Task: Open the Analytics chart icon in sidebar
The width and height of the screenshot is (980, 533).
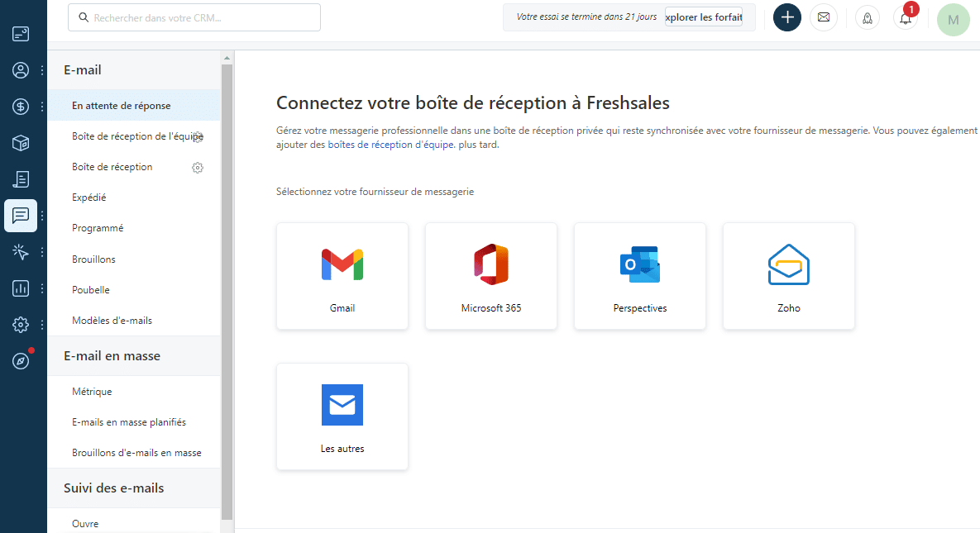Action: (21, 288)
